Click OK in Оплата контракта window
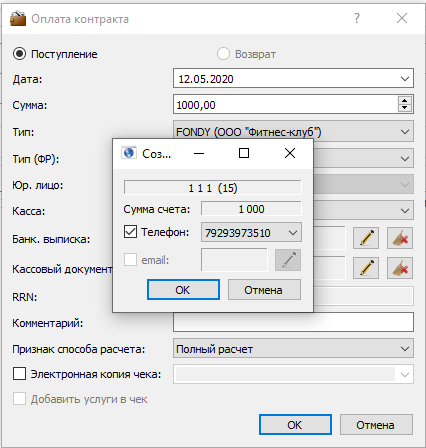The width and height of the screenshot is (426, 448). (x=295, y=425)
